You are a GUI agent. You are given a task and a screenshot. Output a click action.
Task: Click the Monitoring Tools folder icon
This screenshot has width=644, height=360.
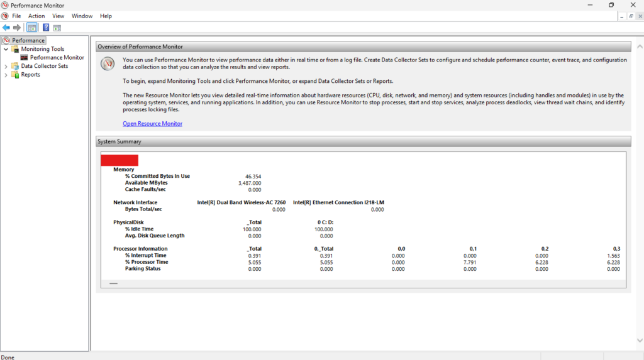click(15, 49)
